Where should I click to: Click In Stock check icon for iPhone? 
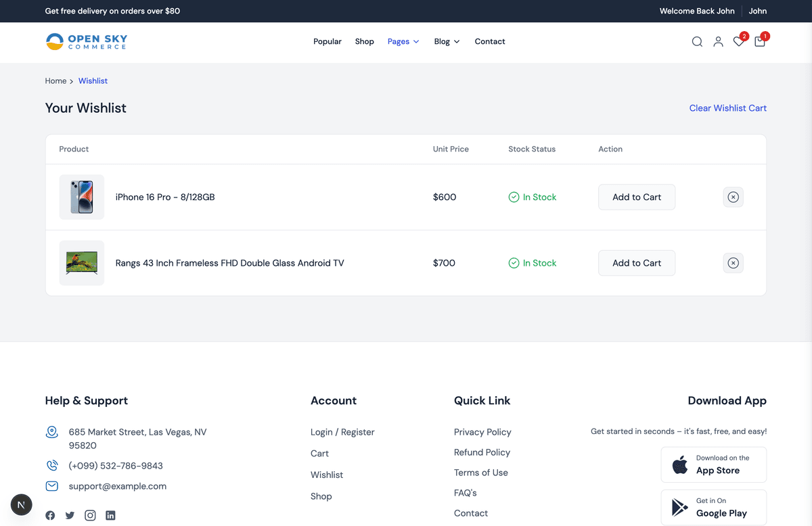click(x=514, y=197)
